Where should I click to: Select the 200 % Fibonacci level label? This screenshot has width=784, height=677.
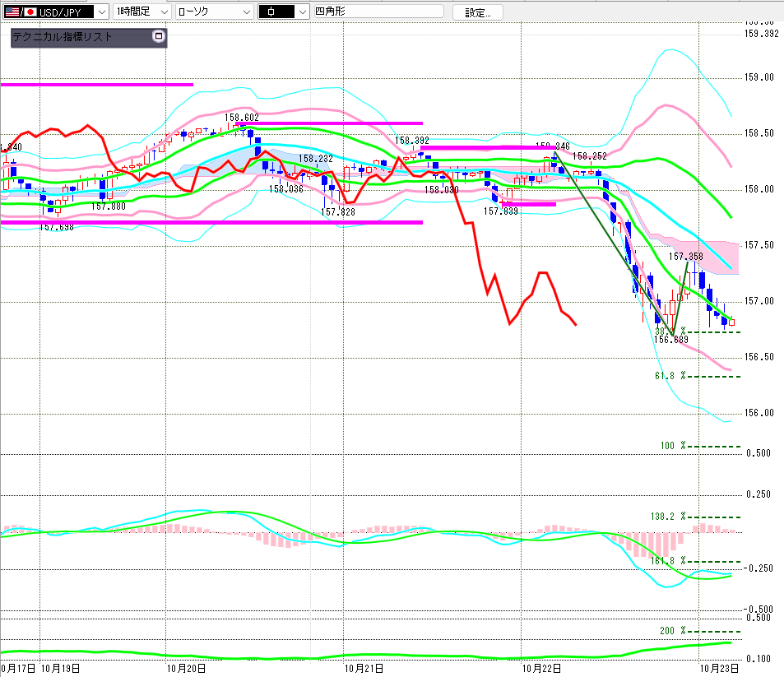point(673,630)
